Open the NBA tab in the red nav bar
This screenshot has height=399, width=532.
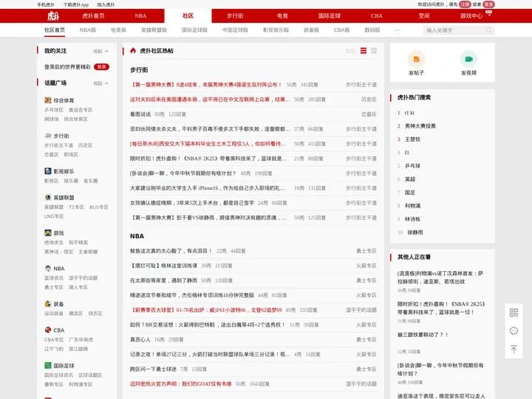140,16
